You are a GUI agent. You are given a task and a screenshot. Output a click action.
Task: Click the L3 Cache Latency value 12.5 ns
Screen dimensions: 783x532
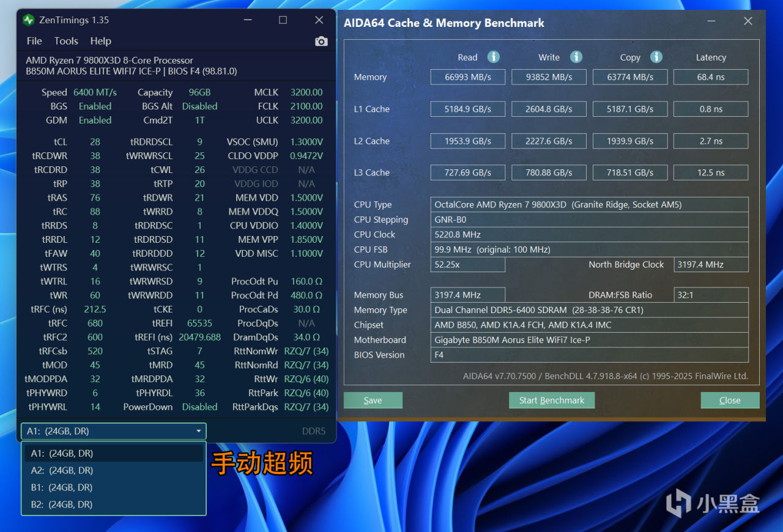[711, 172]
